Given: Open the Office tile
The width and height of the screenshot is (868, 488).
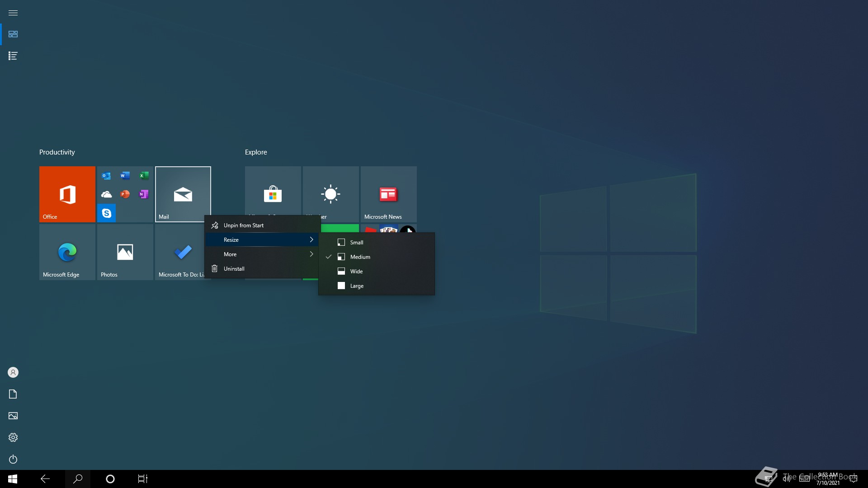Looking at the screenshot, I should [x=67, y=194].
